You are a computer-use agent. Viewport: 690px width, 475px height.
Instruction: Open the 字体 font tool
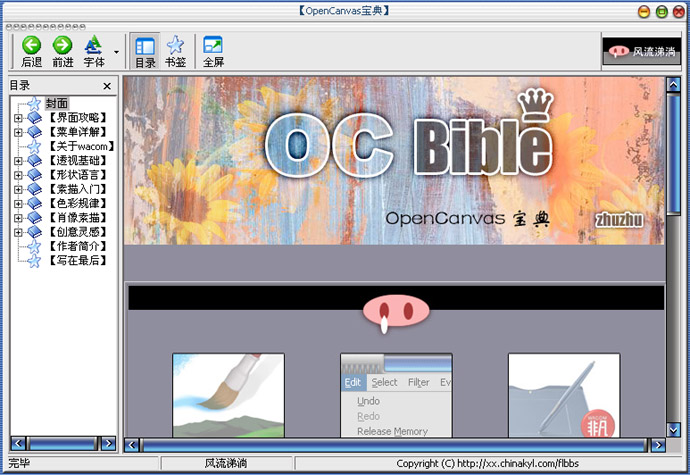pos(94,52)
